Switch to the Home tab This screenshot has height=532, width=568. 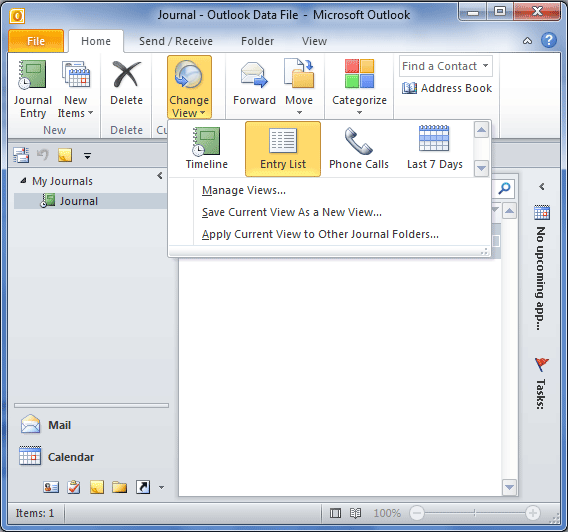[x=96, y=41]
